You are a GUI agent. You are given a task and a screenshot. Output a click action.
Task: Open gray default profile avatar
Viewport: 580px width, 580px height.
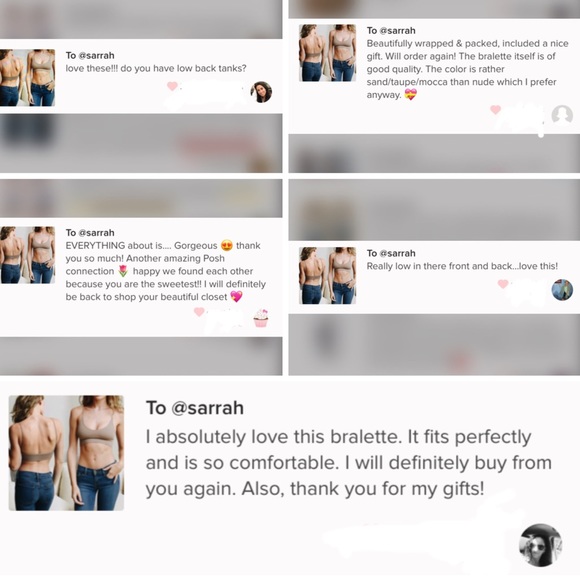(x=562, y=115)
